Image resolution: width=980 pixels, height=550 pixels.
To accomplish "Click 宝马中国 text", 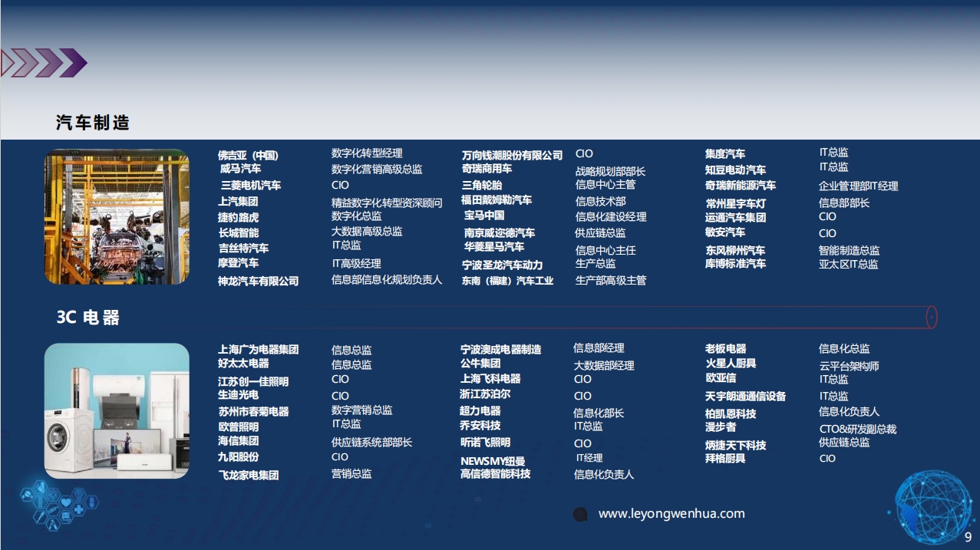I will pos(484,216).
